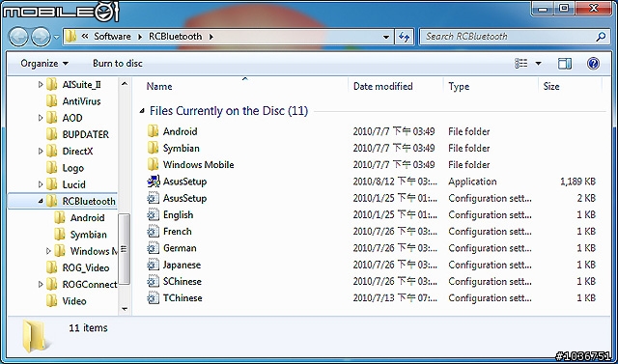618x364 pixels.
Task: Click the address bar folder icon
Action: click(x=70, y=37)
